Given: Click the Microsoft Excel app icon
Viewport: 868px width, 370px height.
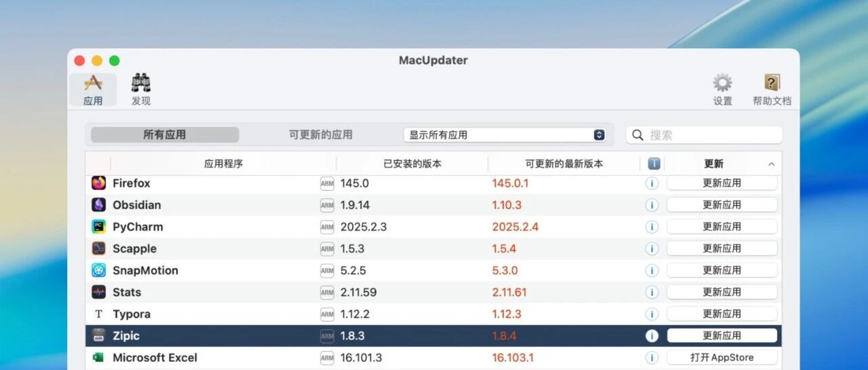Looking at the screenshot, I should tap(99, 357).
